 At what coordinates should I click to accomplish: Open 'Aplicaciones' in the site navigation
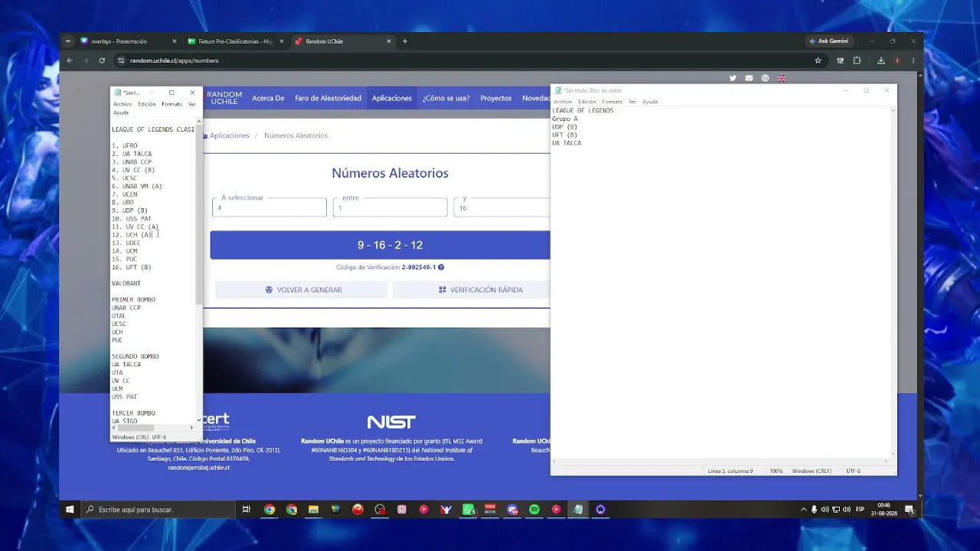[392, 98]
